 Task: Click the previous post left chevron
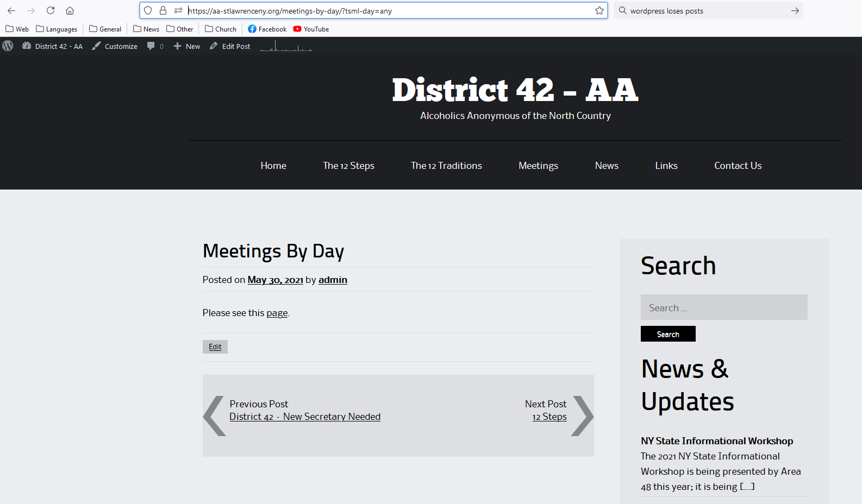tap(214, 416)
